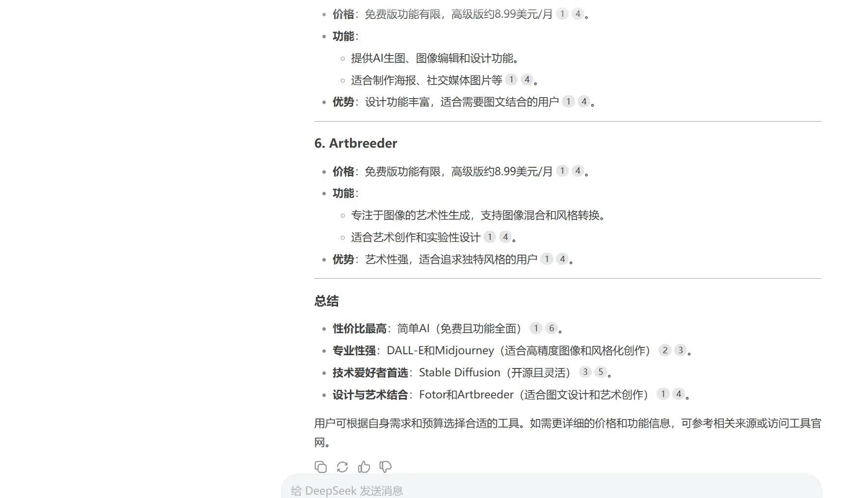This screenshot has width=868, height=498.
Task: Open citation 1 on 性价比最高 line
Action: pos(536,328)
